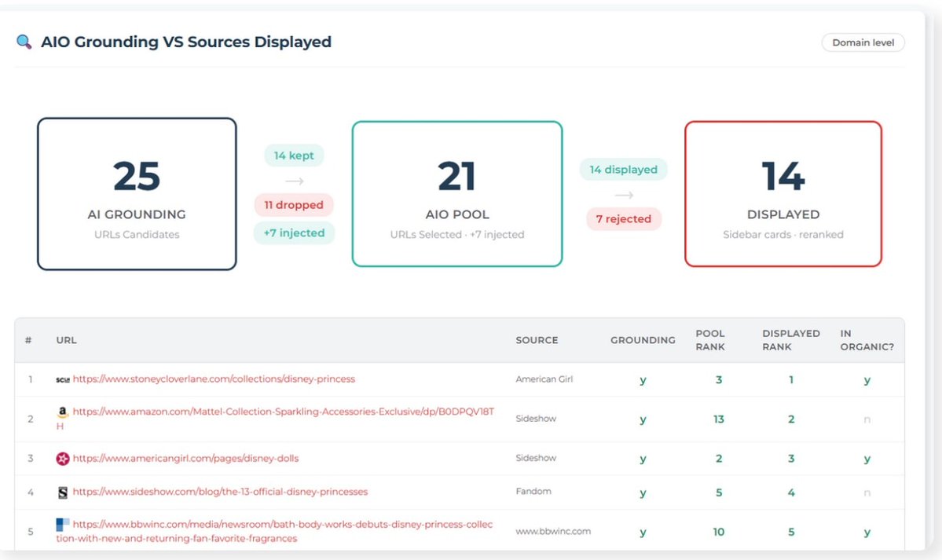Click the Fandom source cell
Screen dimensions: 942x560
pyautogui.click(x=533, y=492)
